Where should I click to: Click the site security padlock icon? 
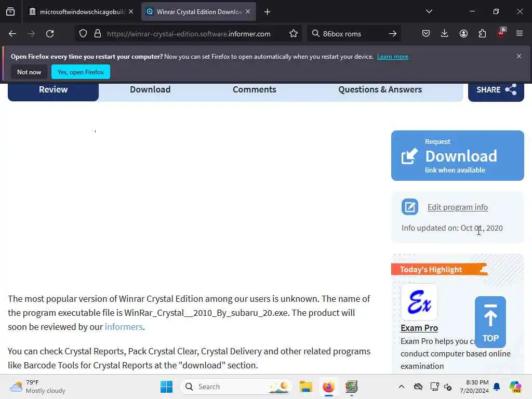click(98, 34)
